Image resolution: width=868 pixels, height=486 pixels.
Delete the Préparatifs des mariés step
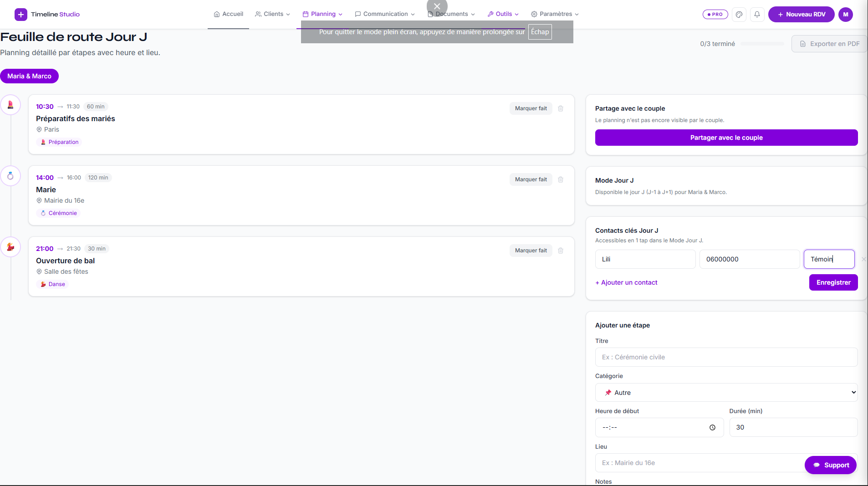pyautogui.click(x=561, y=108)
